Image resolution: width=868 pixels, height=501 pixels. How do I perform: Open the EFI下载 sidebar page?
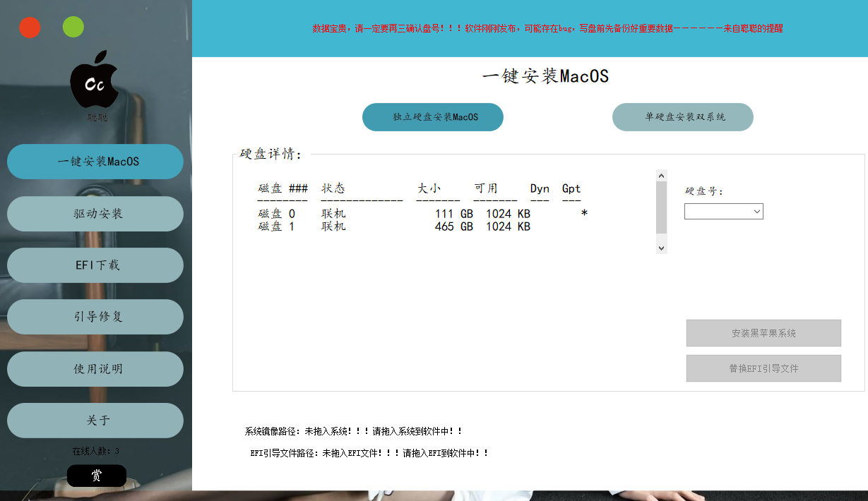[x=95, y=265]
